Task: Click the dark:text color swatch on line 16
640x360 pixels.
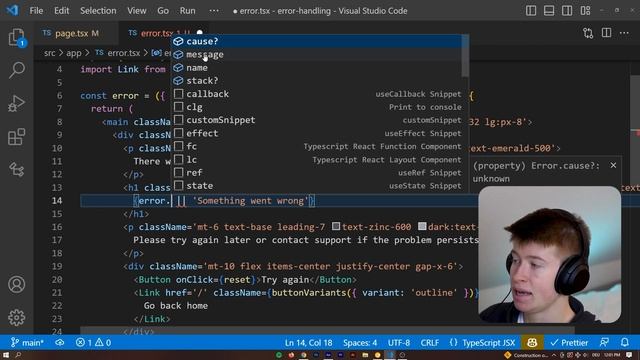Action: tap(422, 226)
